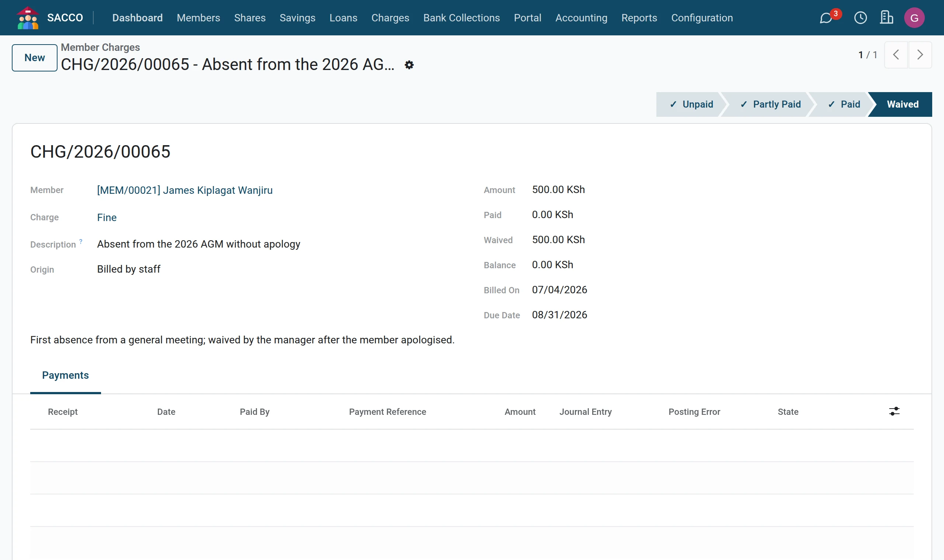The image size is (944, 560).
Task: Select the Waived status stage
Action: 902,105
